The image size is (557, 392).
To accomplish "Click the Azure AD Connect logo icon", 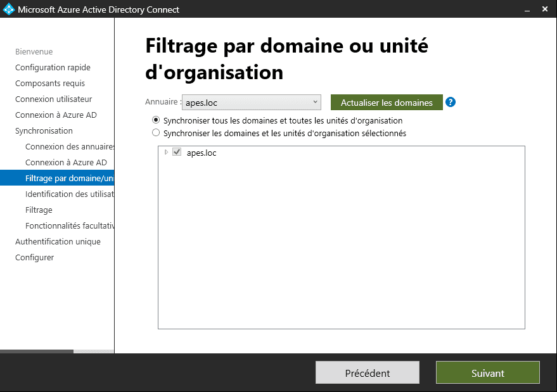I will (9, 9).
